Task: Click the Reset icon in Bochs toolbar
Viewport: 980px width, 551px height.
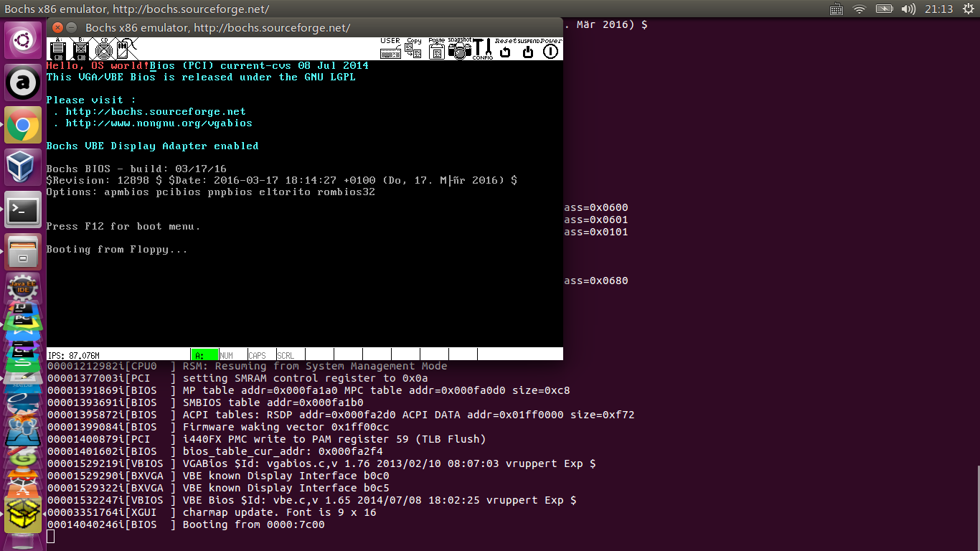Action: 505,49
